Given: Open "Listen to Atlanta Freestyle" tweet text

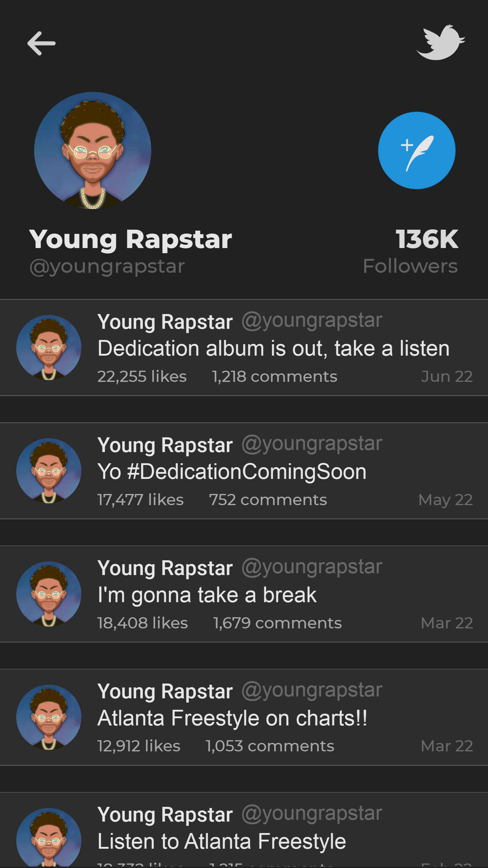Looking at the screenshot, I should [x=222, y=841].
